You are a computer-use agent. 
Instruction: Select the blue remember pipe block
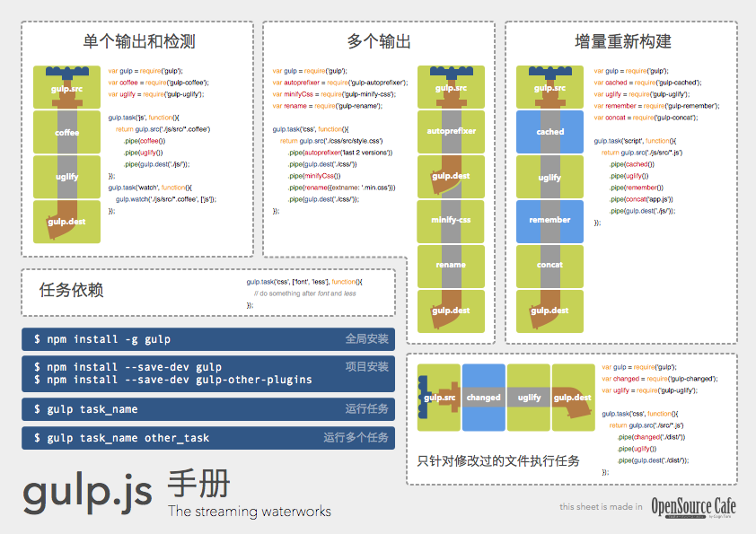pos(549,222)
